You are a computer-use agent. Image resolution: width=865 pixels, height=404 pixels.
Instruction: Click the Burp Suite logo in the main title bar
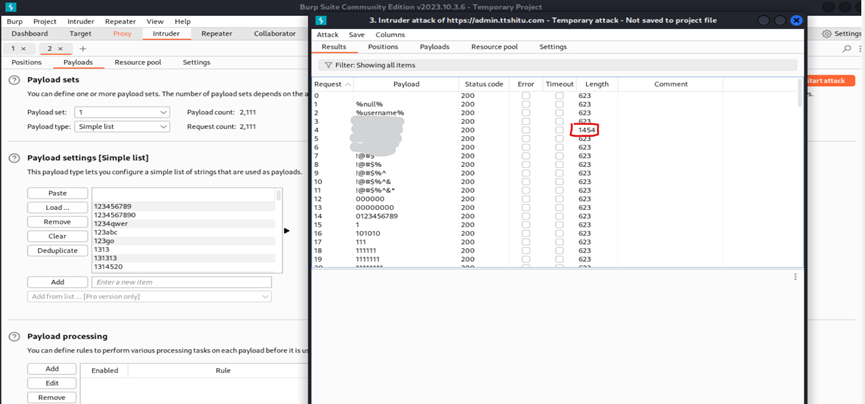coord(11,7)
